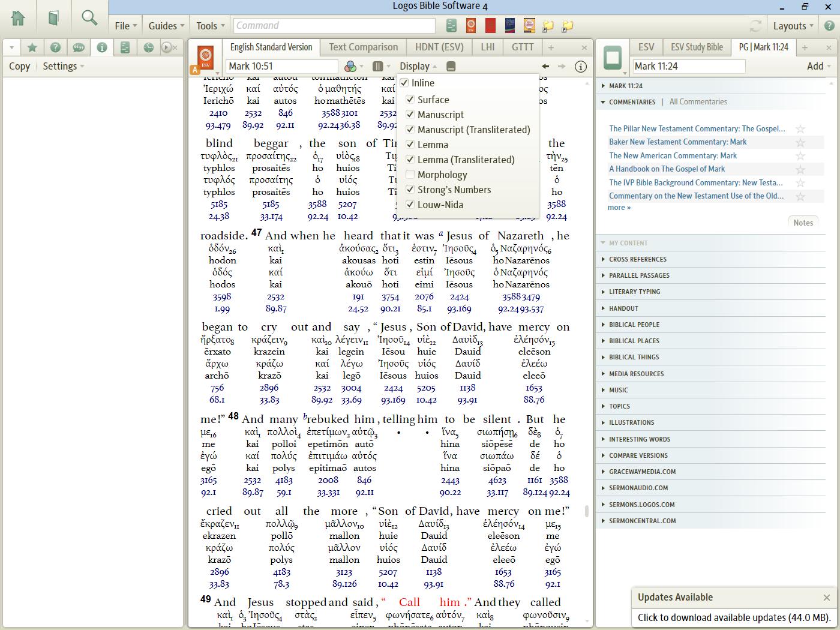Open the File menu
Screen dimensions: 840x630
[126, 26]
